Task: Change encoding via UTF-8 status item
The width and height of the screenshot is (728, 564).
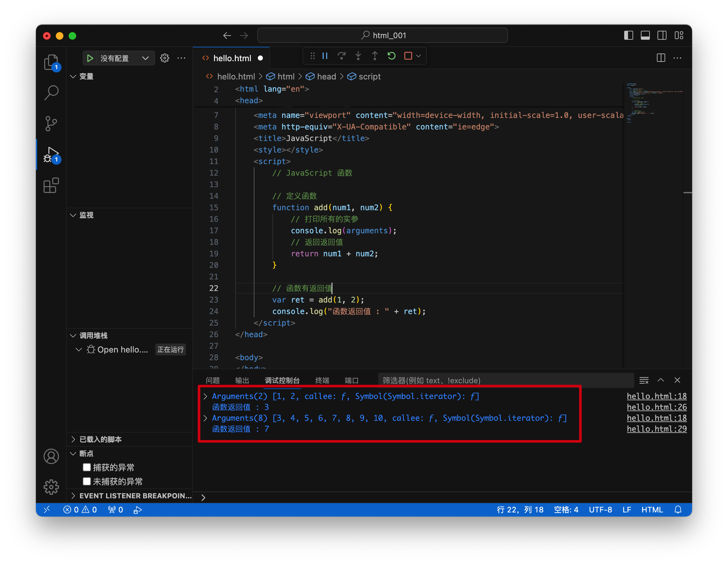Action: (600, 510)
